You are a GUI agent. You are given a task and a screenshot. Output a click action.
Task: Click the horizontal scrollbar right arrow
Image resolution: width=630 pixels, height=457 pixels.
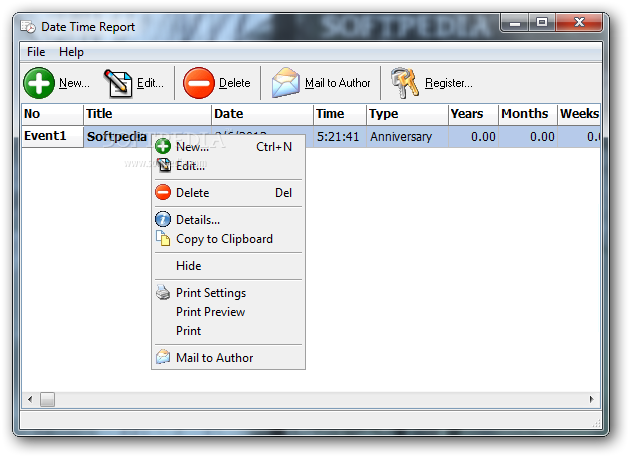(x=591, y=399)
